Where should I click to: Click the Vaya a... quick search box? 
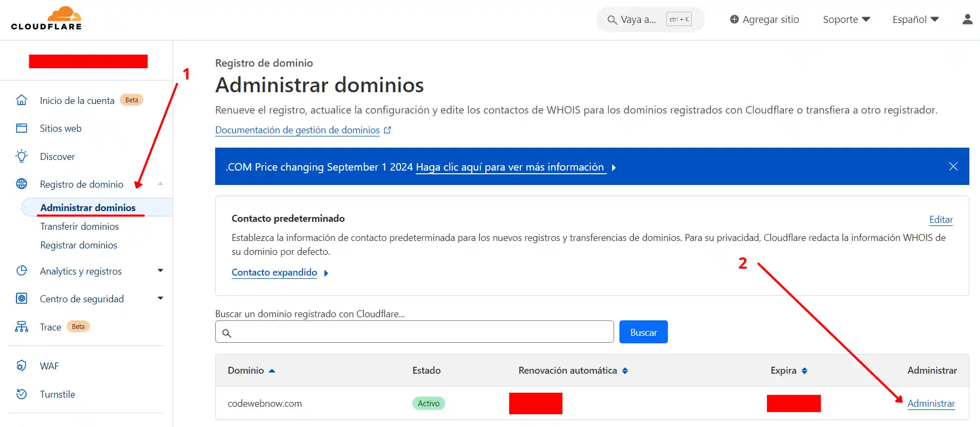(x=650, y=20)
